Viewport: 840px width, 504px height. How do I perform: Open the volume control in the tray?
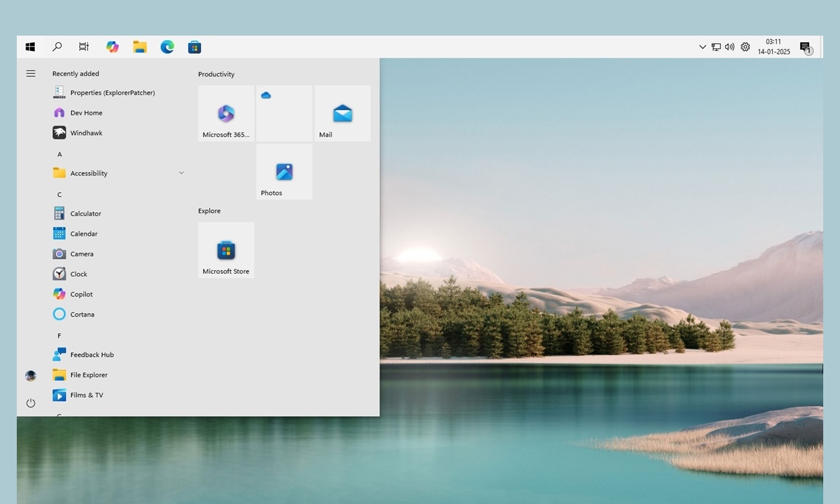(x=730, y=46)
